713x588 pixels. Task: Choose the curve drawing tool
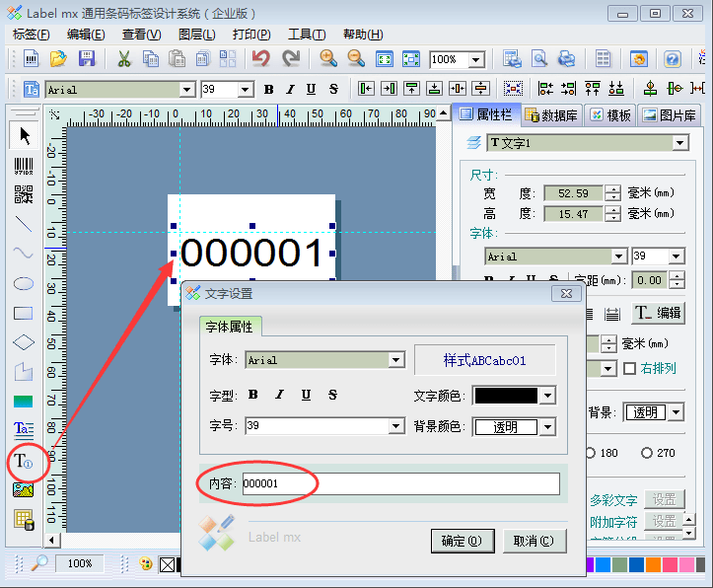[24, 253]
